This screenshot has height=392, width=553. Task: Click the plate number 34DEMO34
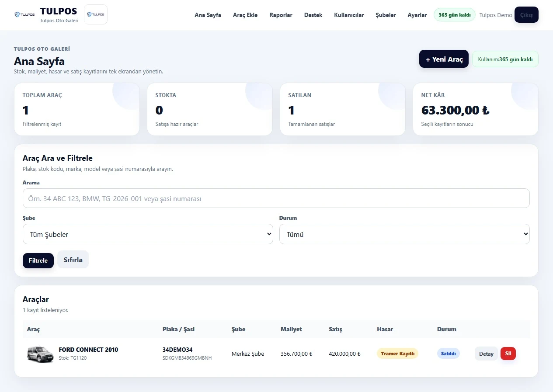click(177, 350)
